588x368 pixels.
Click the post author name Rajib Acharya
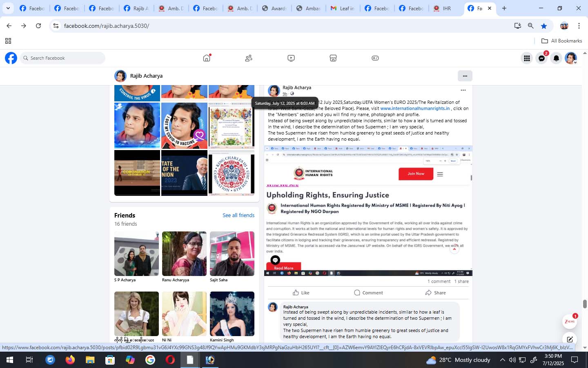pos(297,88)
